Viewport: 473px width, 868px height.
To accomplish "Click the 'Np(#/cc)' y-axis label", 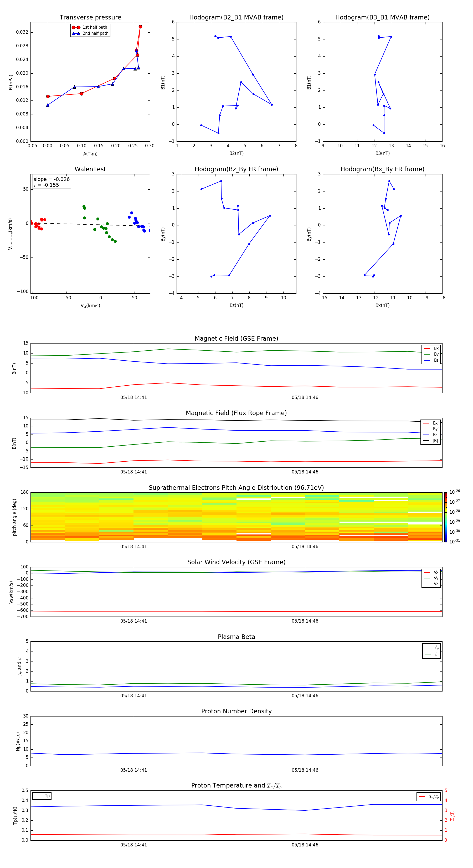I will click(x=18, y=741).
